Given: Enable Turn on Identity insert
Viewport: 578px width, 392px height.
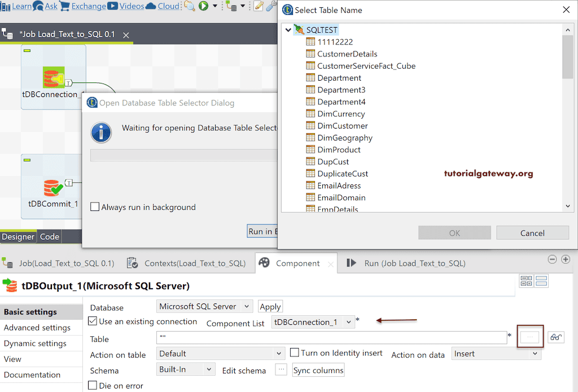Looking at the screenshot, I should click(x=294, y=352).
